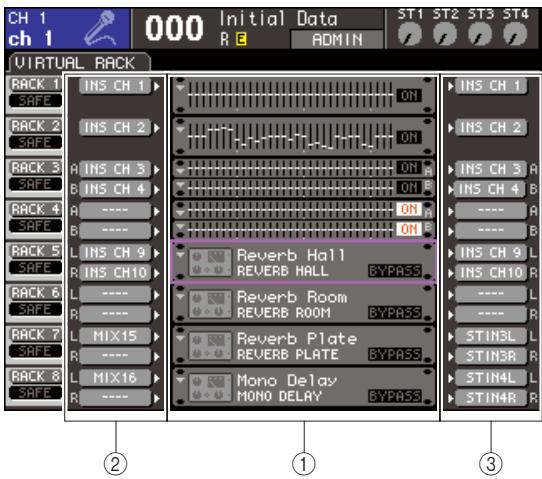Click the microphone icon for ch 1
This screenshot has height=479, width=542.
point(100,28)
